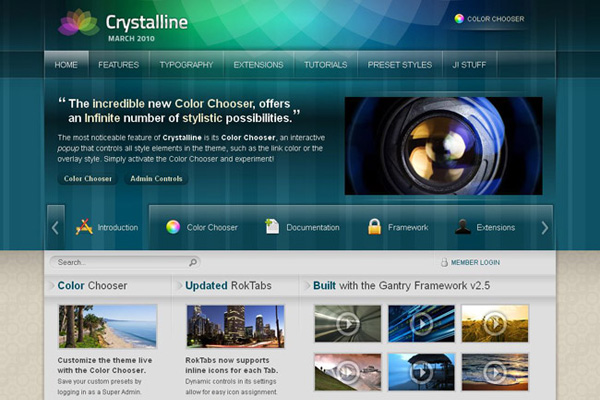Open the city skyline night thumbnail
600x400 pixels.
click(235, 326)
